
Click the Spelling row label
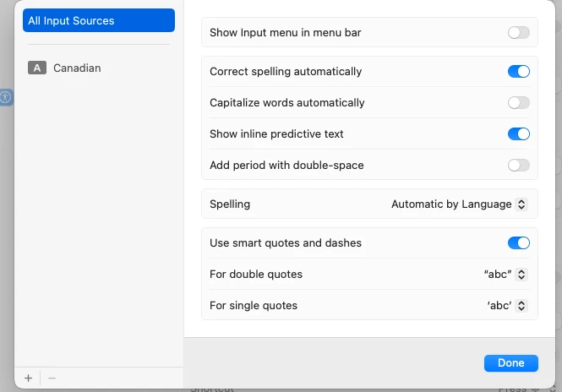pos(230,204)
